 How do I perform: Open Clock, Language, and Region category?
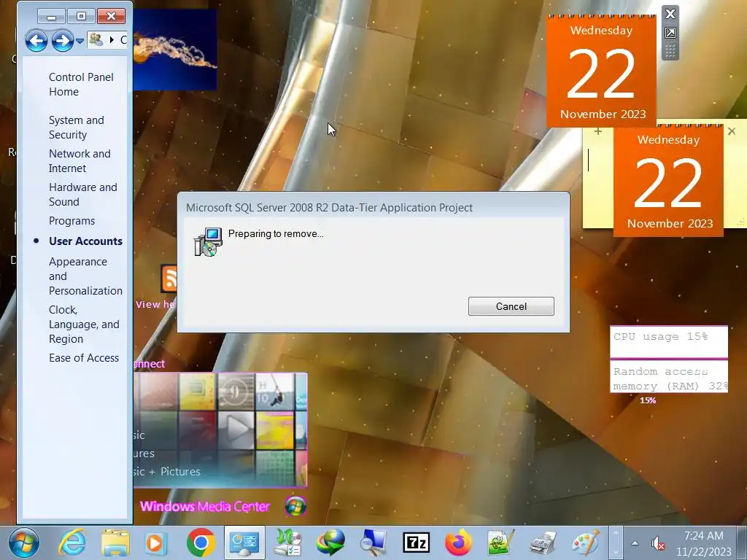pyautogui.click(x=84, y=324)
